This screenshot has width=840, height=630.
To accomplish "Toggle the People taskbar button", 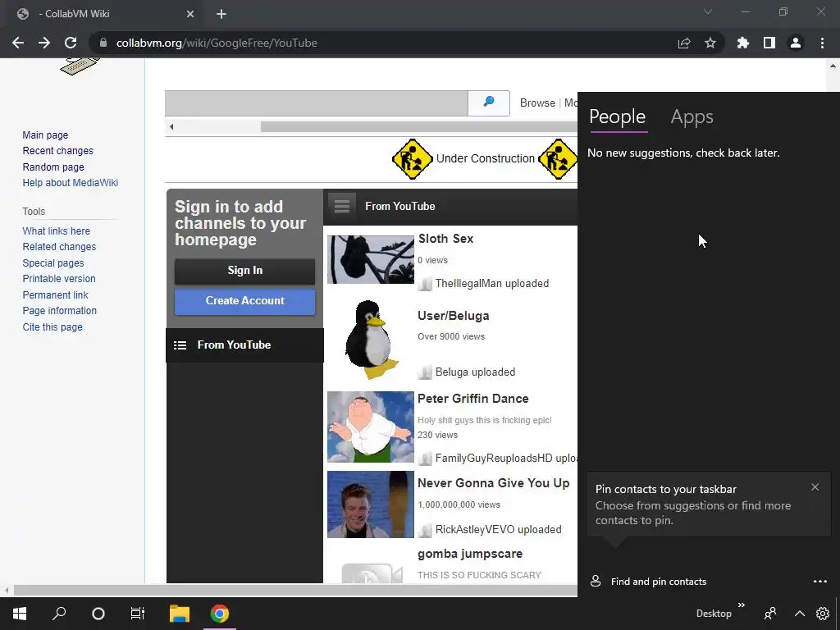I will pos(770,614).
